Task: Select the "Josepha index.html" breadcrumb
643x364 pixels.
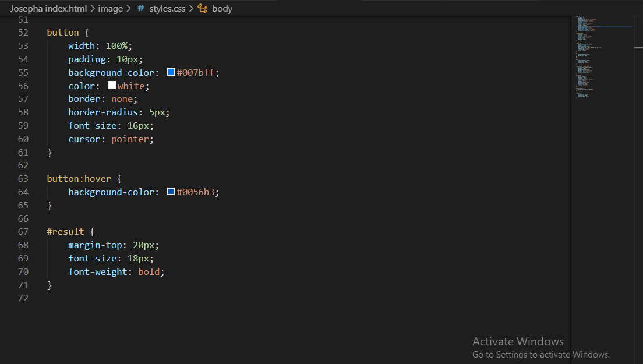Action: (48, 8)
